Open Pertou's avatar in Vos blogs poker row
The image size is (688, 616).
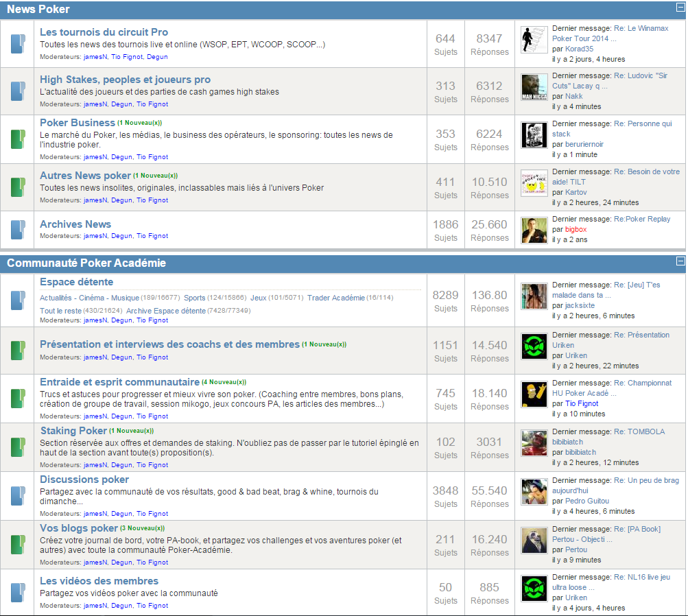click(534, 541)
